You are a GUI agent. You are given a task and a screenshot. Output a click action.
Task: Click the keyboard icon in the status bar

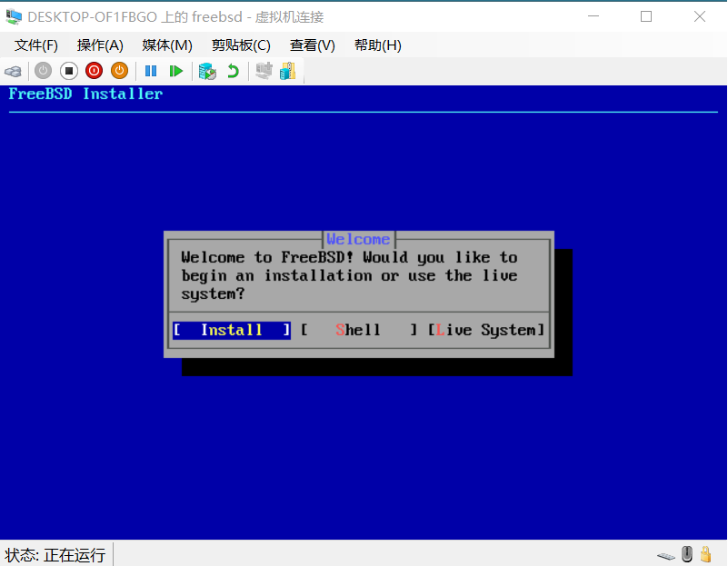(666, 555)
